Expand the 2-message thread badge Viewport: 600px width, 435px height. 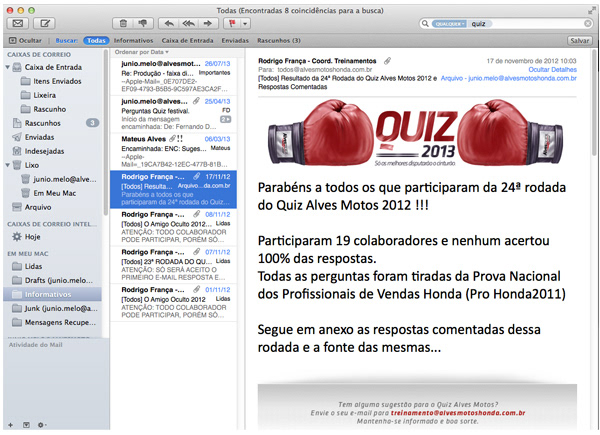coord(225,119)
